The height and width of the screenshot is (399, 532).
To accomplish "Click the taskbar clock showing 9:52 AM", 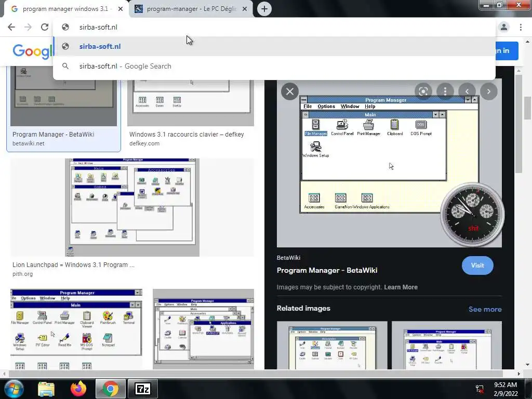I will click(x=506, y=389).
